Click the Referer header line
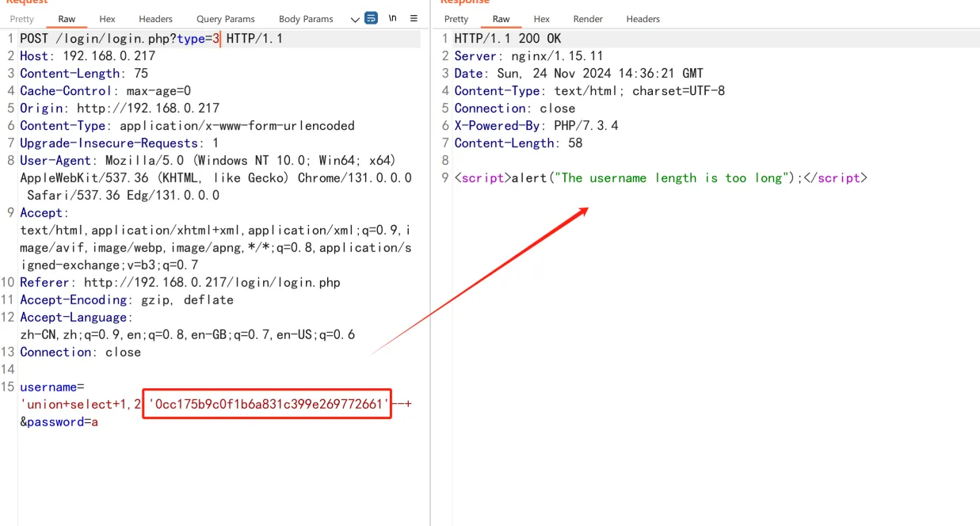980x526 pixels. coord(180,283)
